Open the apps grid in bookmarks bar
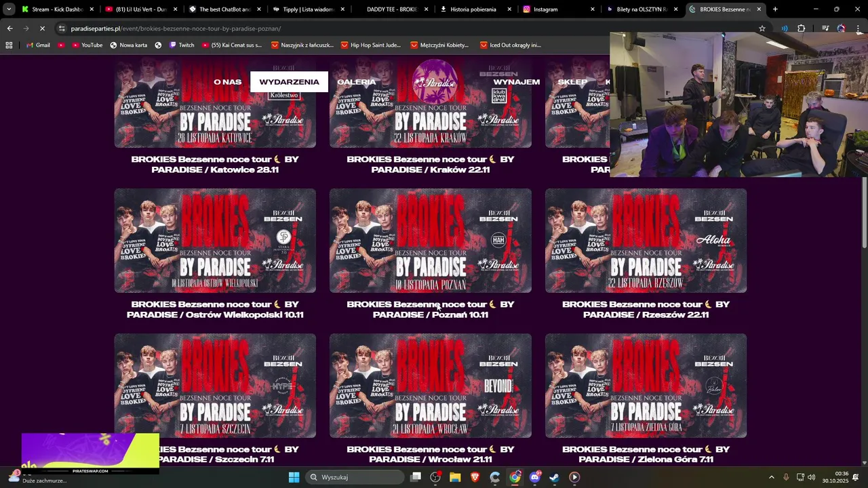This screenshot has height=488, width=868. click(9, 45)
